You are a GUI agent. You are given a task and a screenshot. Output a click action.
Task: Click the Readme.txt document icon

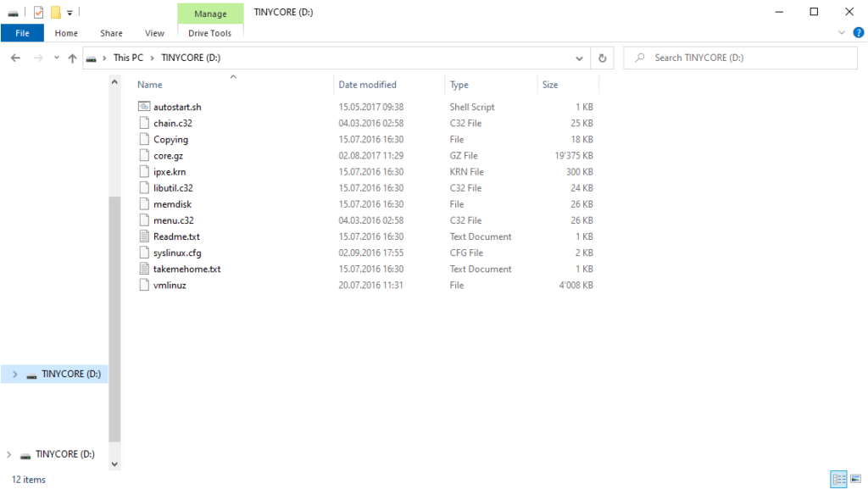(x=143, y=236)
